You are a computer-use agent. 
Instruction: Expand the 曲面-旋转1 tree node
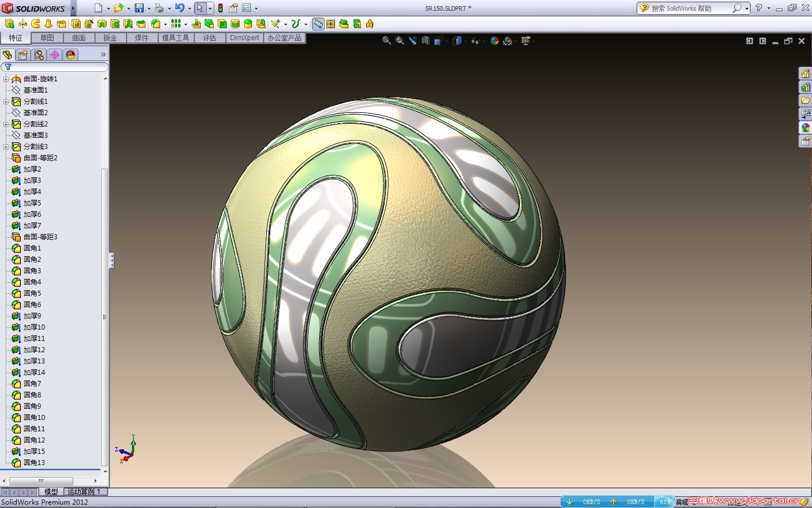pyautogui.click(x=6, y=79)
